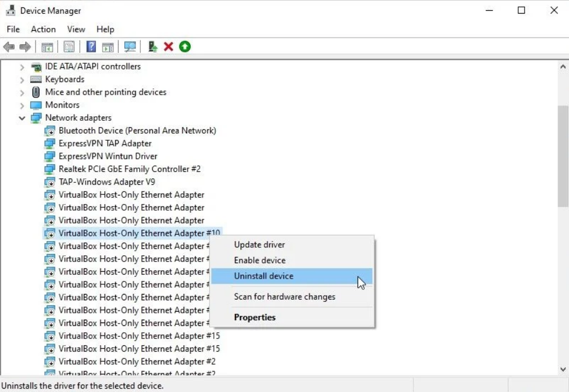
Task: Choose Uninstall device from the context menu
Action: (x=263, y=276)
